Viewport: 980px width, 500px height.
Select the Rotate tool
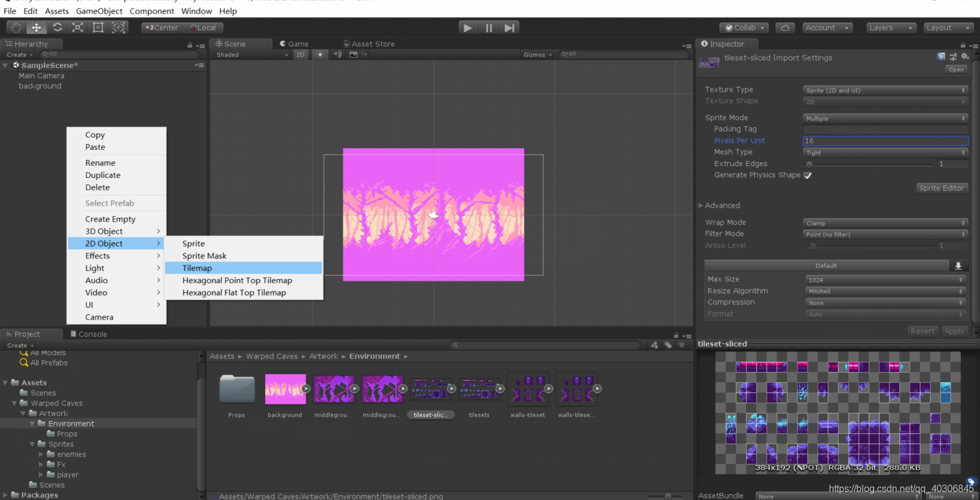click(x=57, y=27)
